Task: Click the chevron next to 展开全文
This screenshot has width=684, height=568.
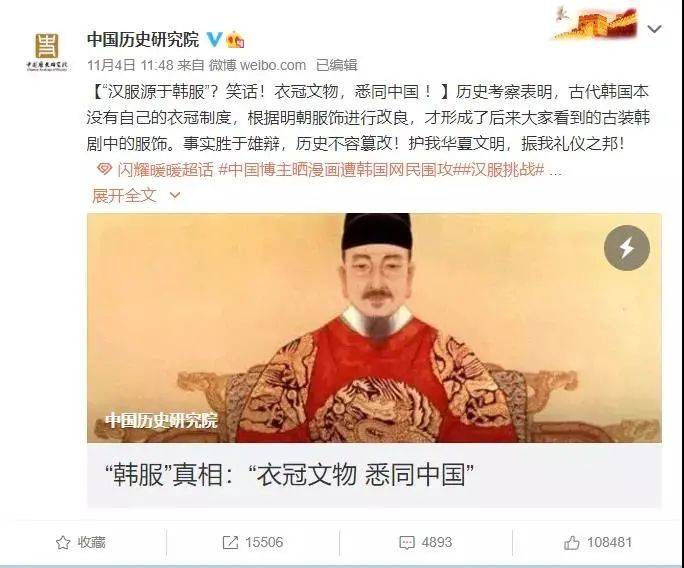Action: coord(174,195)
